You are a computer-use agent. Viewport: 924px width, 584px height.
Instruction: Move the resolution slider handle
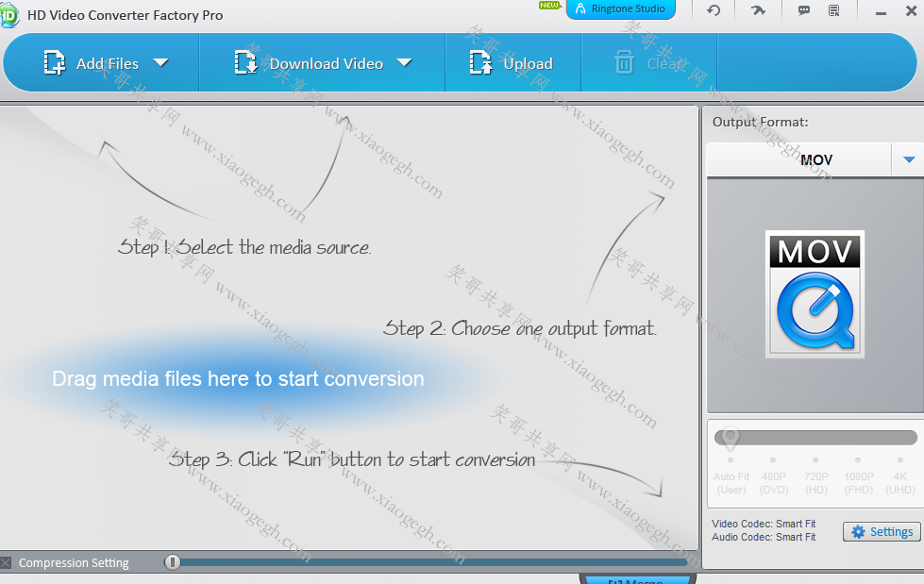click(731, 438)
